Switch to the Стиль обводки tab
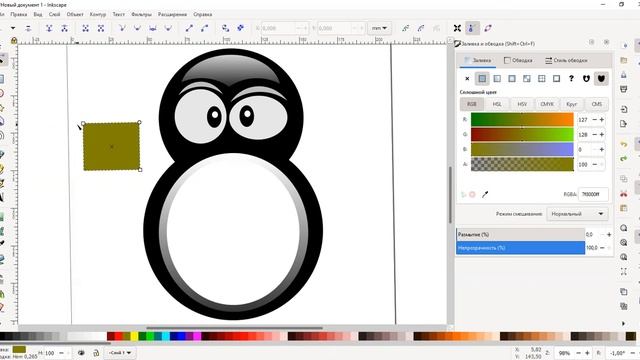The height and width of the screenshot is (360, 640). coord(566,60)
